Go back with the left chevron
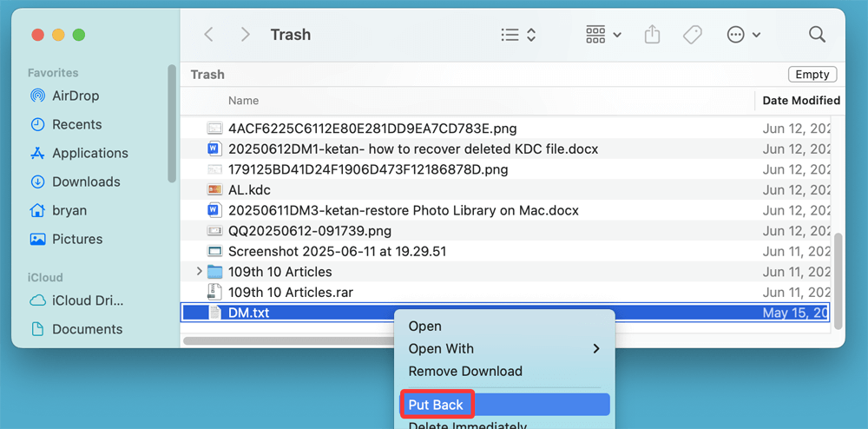Image resolution: width=868 pixels, height=429 pixels. point(208,35)
